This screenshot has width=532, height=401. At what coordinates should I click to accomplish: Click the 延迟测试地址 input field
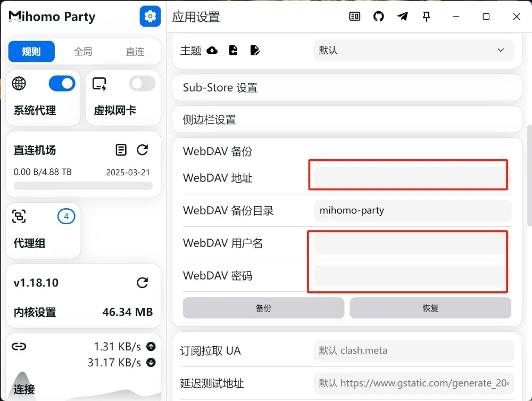point(413,383)
